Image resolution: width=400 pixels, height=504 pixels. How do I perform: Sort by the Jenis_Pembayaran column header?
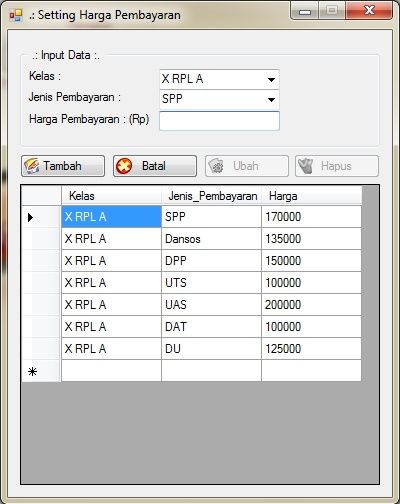tap(211, 196)
